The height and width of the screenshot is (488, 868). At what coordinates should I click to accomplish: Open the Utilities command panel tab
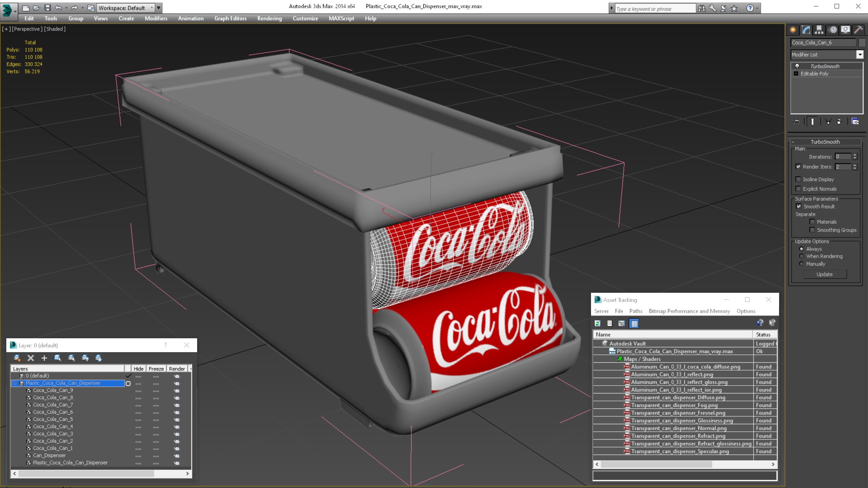coord(859,30)
